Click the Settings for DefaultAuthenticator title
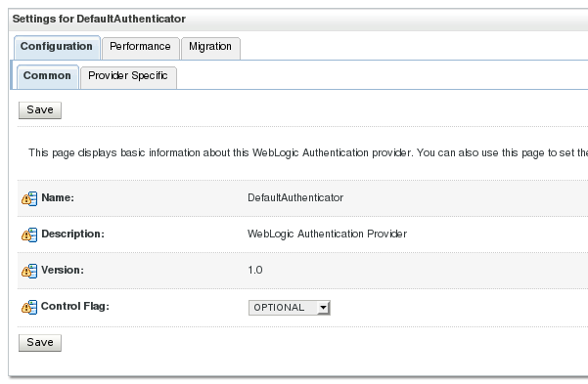Viewport: 588px width, 384px height. 99,19
